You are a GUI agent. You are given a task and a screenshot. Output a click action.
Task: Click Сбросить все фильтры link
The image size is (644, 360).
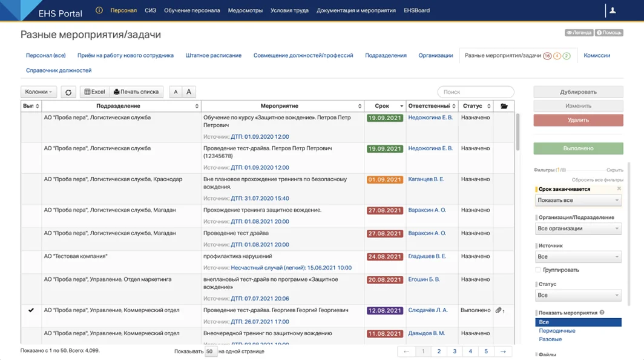pos(597,180)
